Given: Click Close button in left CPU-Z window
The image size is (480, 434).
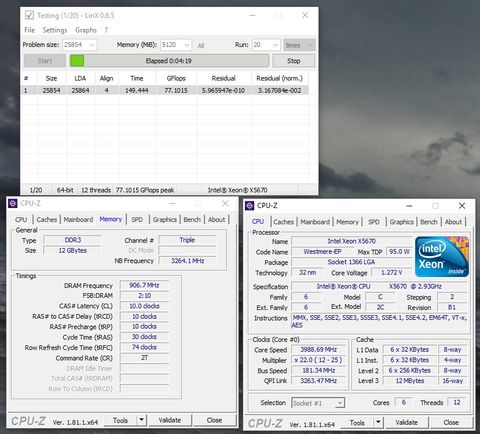Looking at the screenshot, I should (214, 420).
